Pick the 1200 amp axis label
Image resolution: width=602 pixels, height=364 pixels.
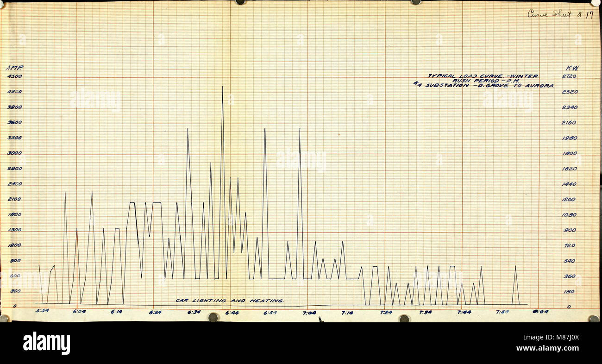(14, 245)
